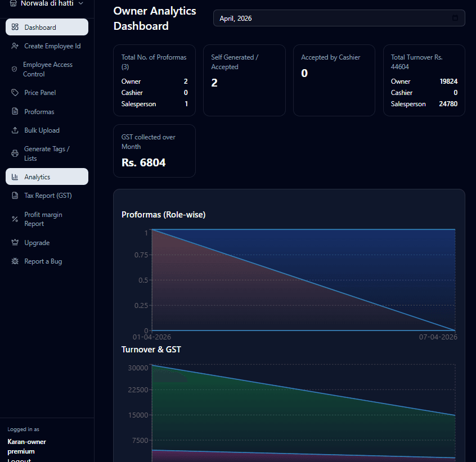Click the store icon beside Norwala di hatti
This screenshot has width=476, height=462.
point(13,3)
